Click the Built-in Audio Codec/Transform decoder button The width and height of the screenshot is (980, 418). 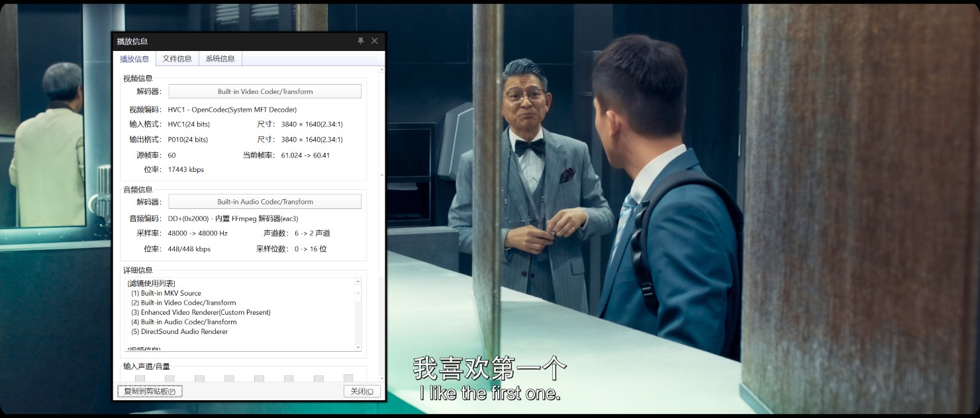pos(265,202)
